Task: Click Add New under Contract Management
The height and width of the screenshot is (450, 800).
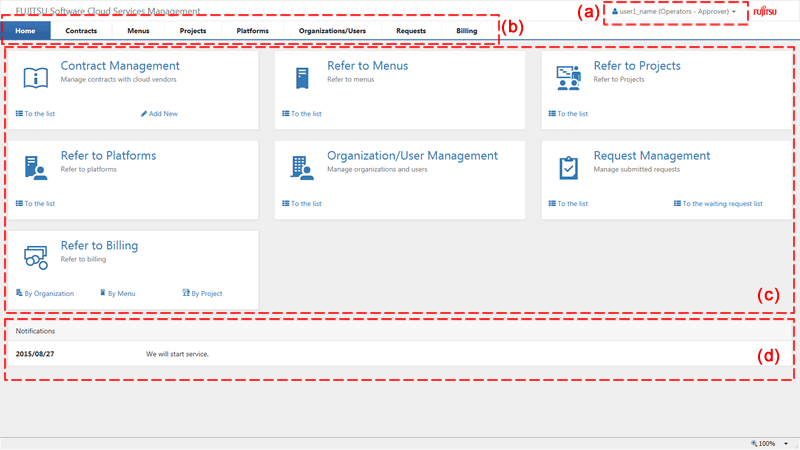Action: click(159, 114)
